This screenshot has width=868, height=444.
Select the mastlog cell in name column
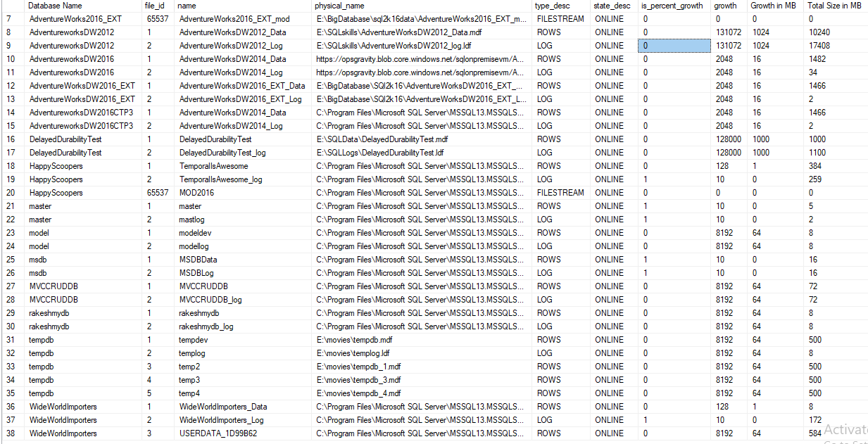(x=194, y=220)
